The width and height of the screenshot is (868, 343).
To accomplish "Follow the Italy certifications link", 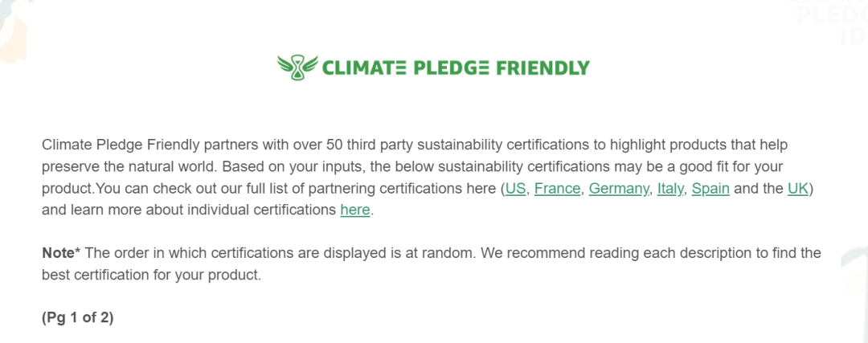I will [669, 189].
